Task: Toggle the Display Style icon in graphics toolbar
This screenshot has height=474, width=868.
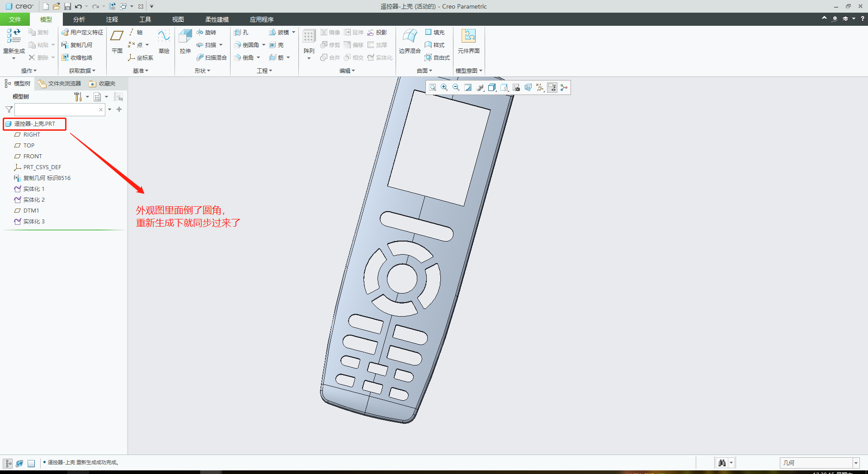Action: click(492, 88)
